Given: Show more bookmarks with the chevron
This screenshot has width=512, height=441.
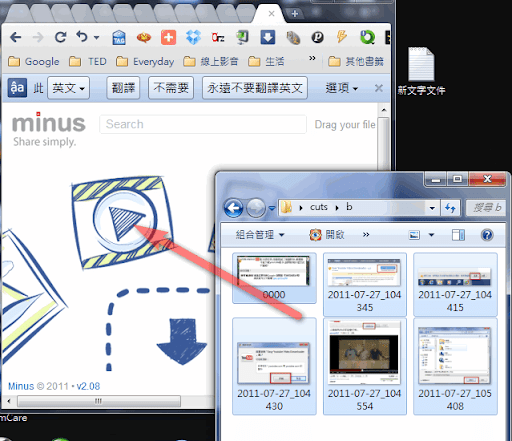Looking at the screenshot, I should coord(312,59).
